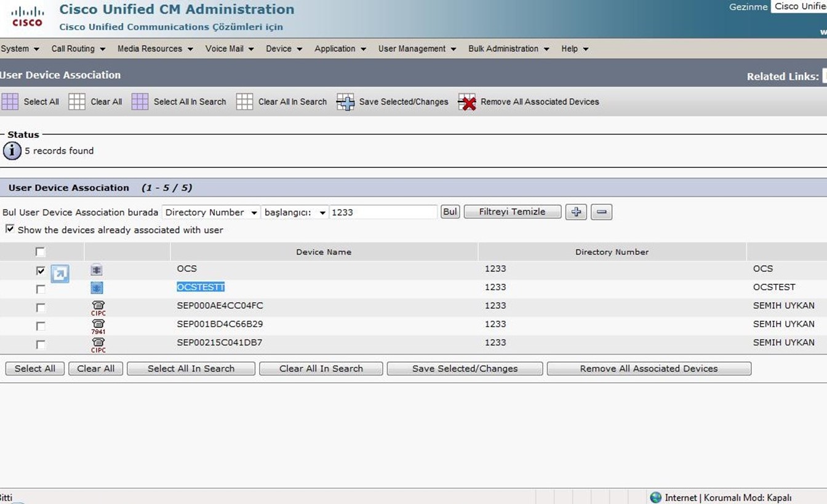Open the başlangıcı: search condition dropdown
The width and height of the screenshot is (827, 504).
point(295,212)
